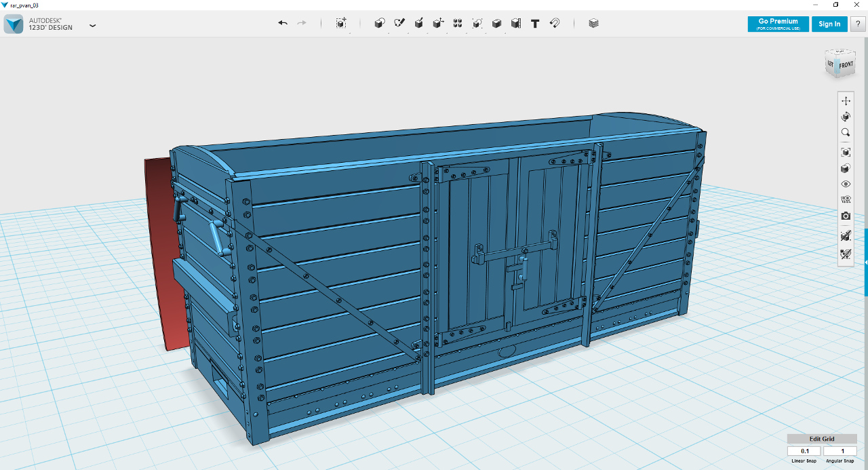The height and width of the screenshot is (470, 868).
Task: Select the Zoom magnifier tool
Action: coord(846,133)
